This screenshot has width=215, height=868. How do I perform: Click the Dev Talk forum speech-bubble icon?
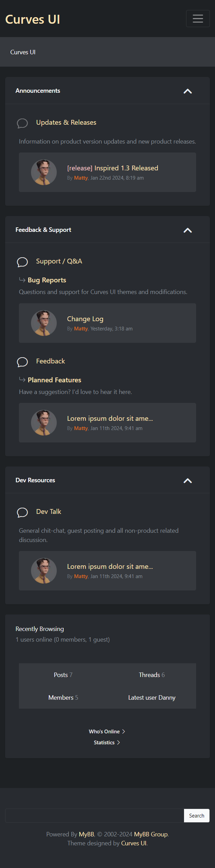pyautogui.click(x=22, y=512)
